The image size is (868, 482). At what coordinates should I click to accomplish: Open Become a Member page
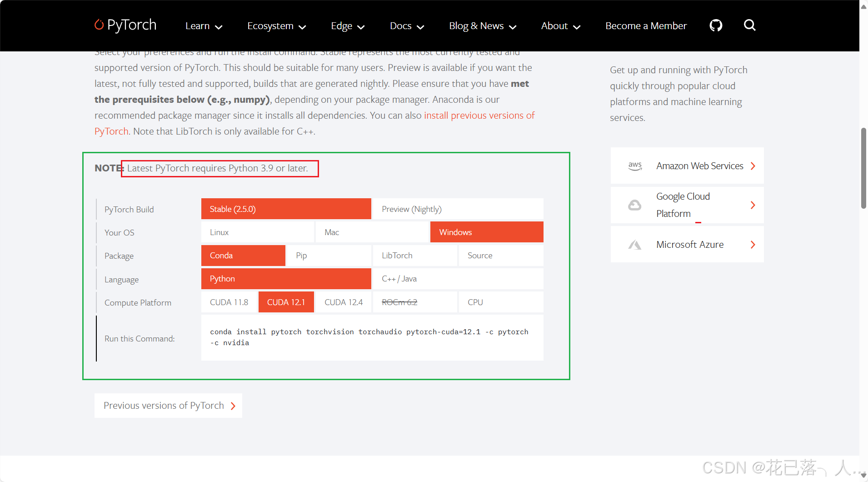click(x=646, y=26)
